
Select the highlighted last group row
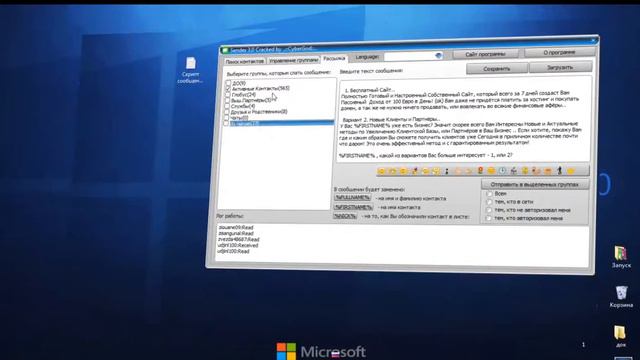click(x=281, y=123)
